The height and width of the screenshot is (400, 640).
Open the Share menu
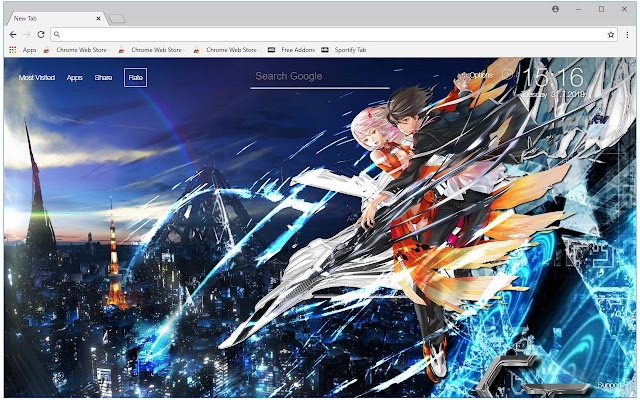(x=103, y=78)
